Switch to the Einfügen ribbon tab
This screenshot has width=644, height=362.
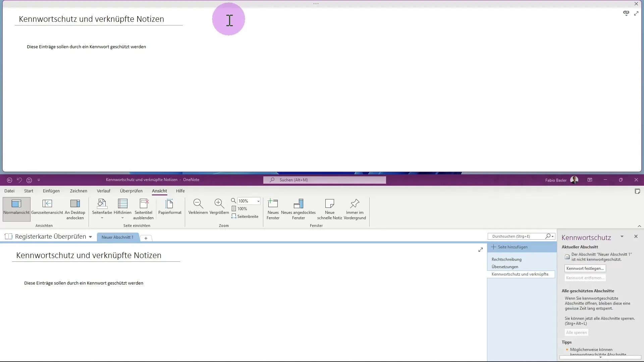click(51, 191)
